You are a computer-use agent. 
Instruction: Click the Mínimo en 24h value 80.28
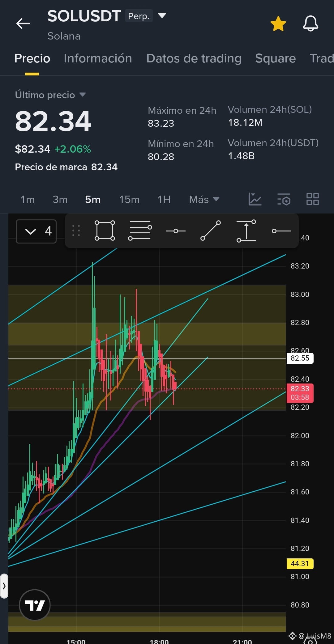coord(161,157)
